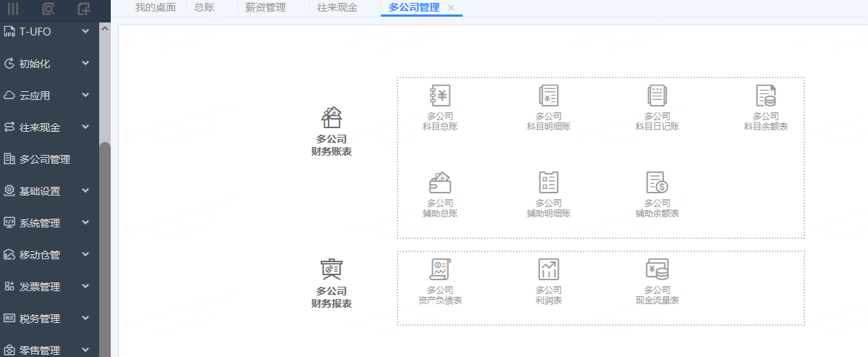Click the 移动仓管 sidebar label
Screen dimensions: 868x357
pyautogui.click(x=40, y=255)
